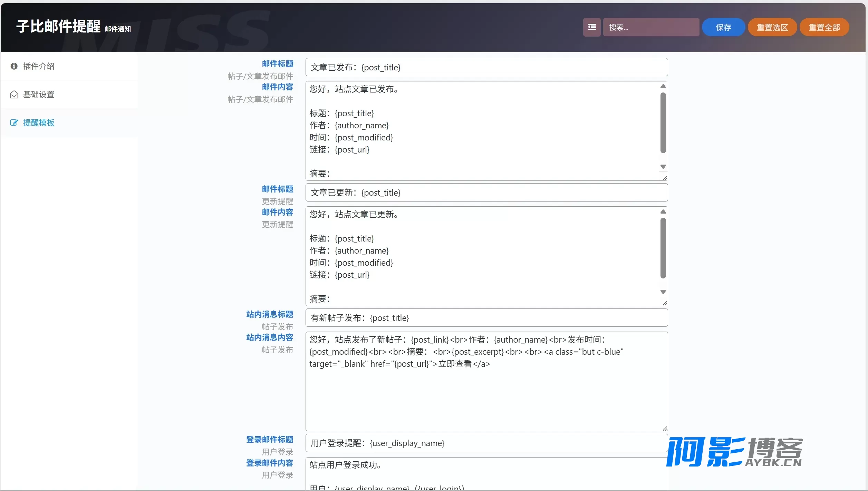Screen dimensions: 868x491
Task: Click into the 站点发布了新帖子 message textarea
Action: coord(486,382)
